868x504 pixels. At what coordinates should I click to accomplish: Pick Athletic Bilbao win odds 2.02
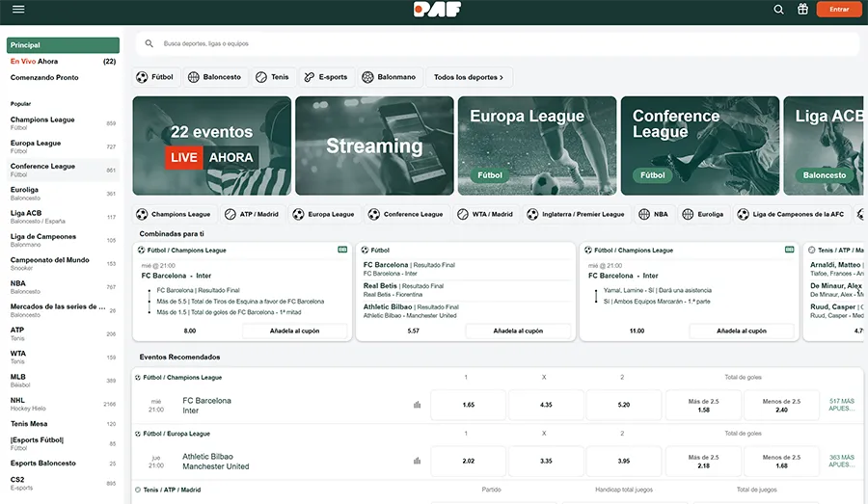click(x=469, y=461)
